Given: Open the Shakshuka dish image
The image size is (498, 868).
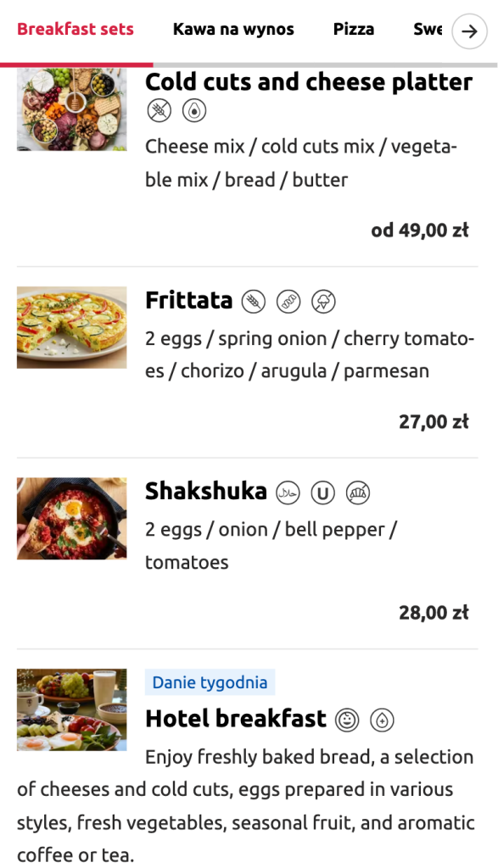Looking at the screenshot, I should (x=71, y=518).
